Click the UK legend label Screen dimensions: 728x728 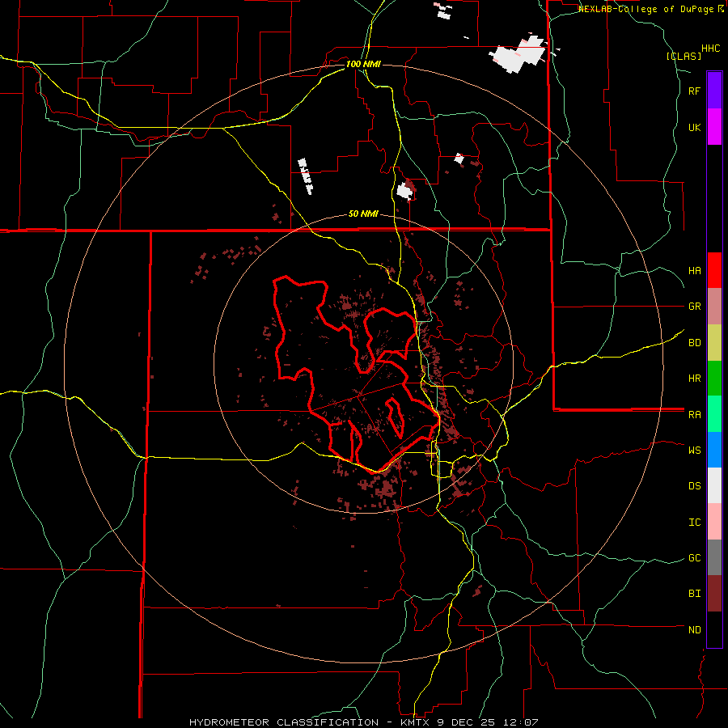point(695,128)
